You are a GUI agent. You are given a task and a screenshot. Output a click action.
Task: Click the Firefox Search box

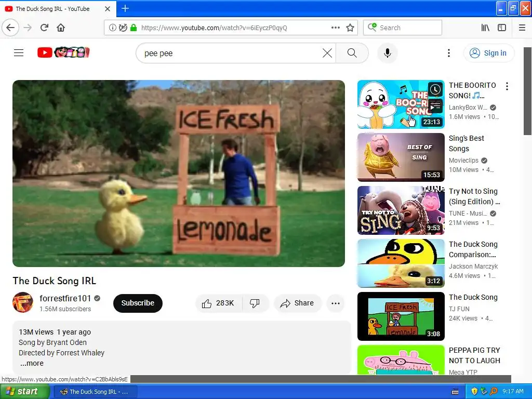coord(403,28)
